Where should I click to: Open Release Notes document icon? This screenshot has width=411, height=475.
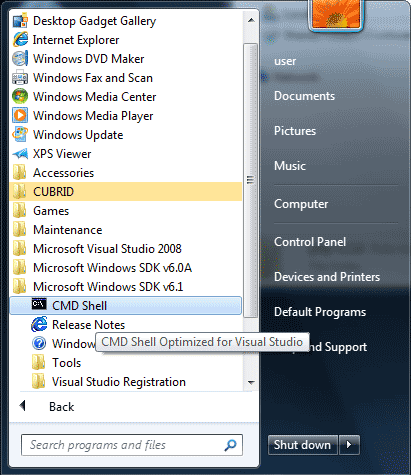(39, 324)
